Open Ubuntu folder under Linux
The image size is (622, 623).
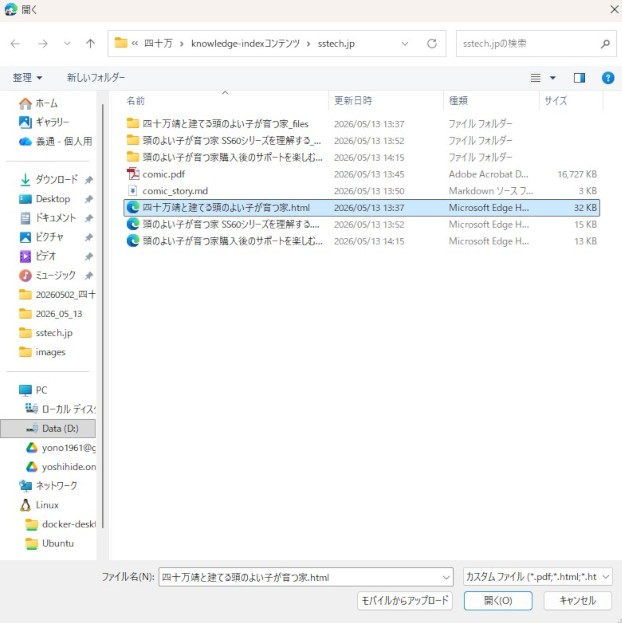(50, 543)
